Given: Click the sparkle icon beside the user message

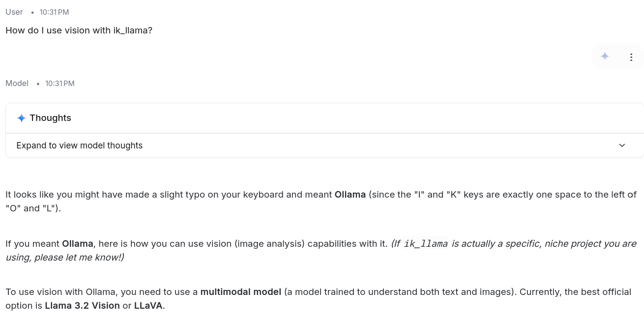Looking at the screenshot, I should pyautogui.click(x=605, y=57).
